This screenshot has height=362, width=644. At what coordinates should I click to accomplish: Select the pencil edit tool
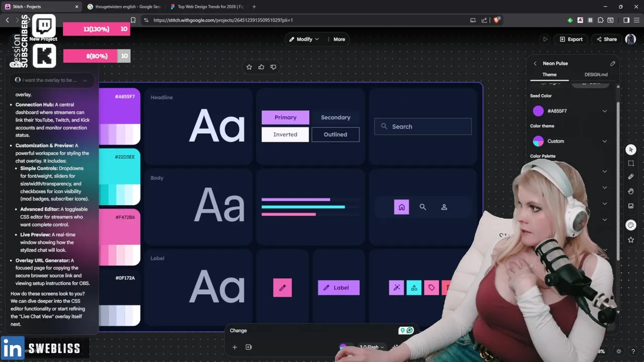click(631, 177)
